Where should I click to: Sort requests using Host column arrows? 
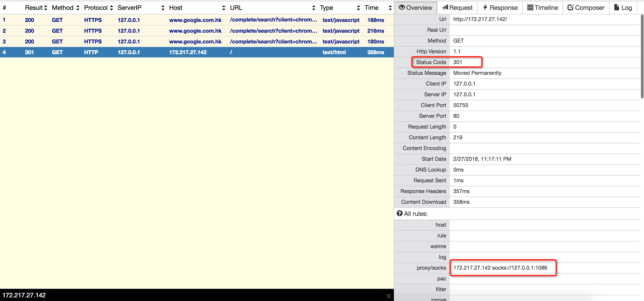[x=224, y=8]
